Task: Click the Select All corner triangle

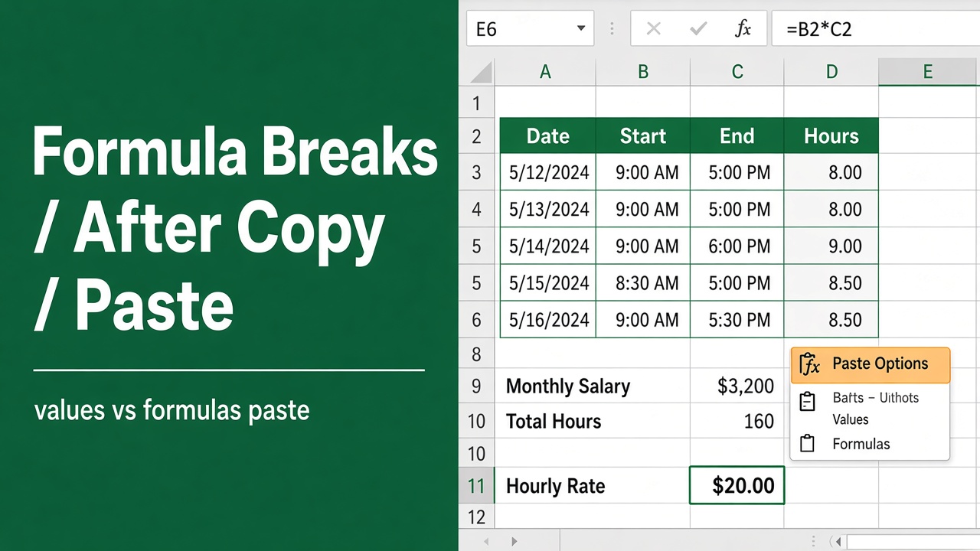Action: pyautogui.click(x=480, y=72)
